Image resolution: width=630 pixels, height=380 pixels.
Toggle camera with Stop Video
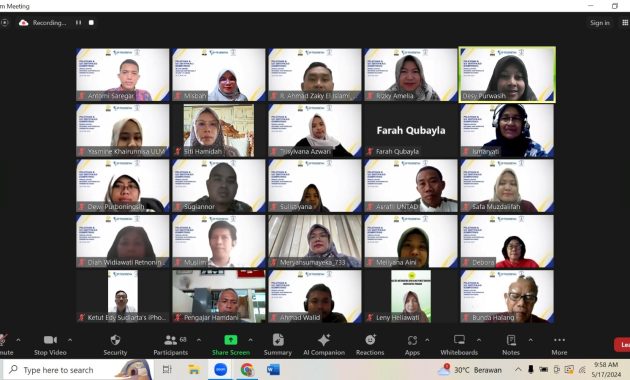(x=50, y=345)
